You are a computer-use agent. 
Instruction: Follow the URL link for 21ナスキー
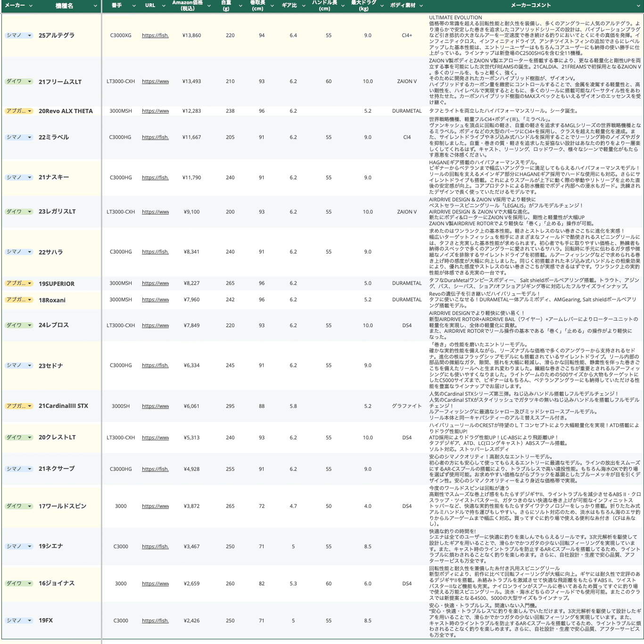pyautogui.click(x=155, y=178)
